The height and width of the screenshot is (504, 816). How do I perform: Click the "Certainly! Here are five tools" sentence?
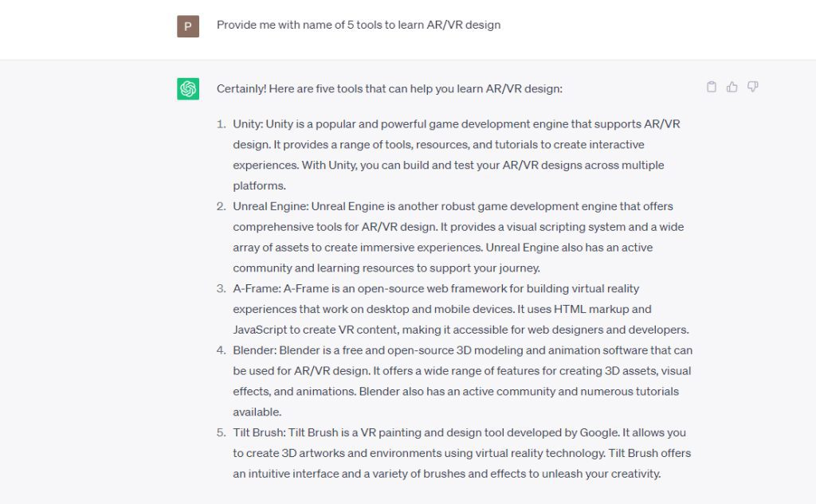click(389, 89)
